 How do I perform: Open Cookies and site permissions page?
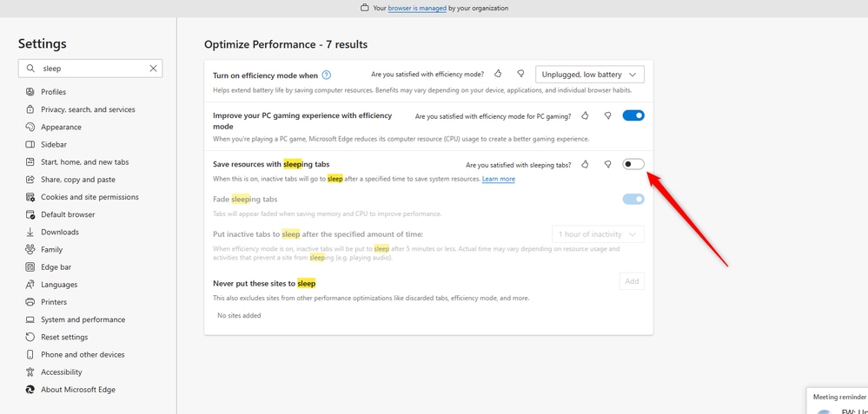(89, 197)
